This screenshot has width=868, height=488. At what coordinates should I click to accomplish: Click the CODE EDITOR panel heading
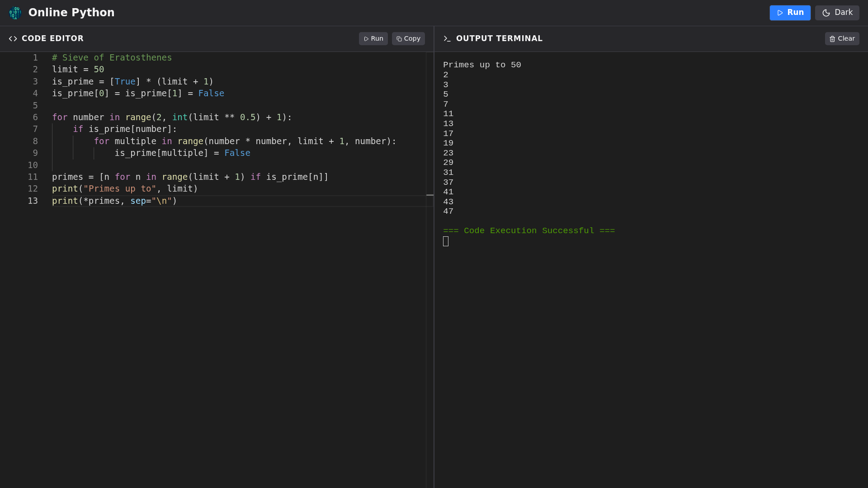tap(52, 39)
